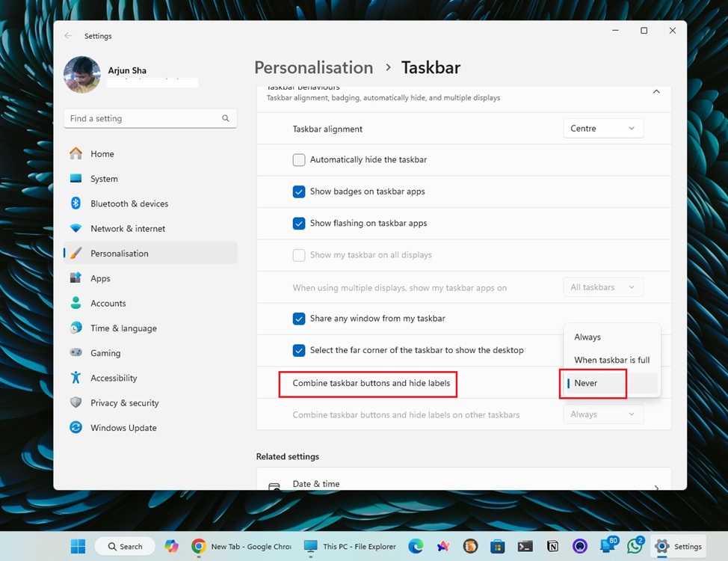Open the Windows Start menu
This screenshot has width=728, height=561.
78,547
